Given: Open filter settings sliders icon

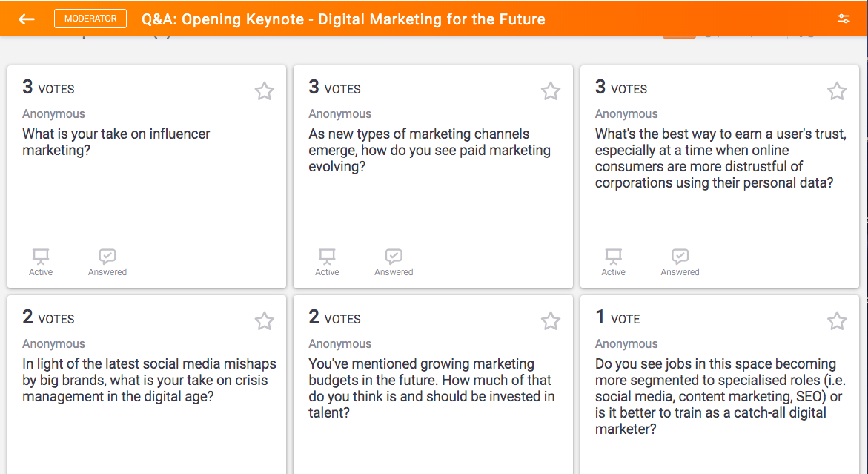Looking at the screenshot, I should point(843,19).
